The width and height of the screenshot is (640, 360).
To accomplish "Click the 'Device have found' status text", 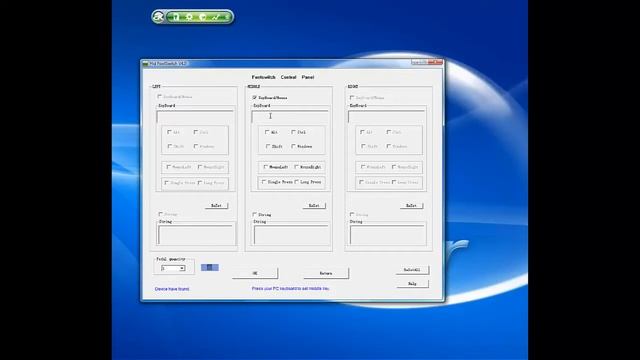I will 172,289.
